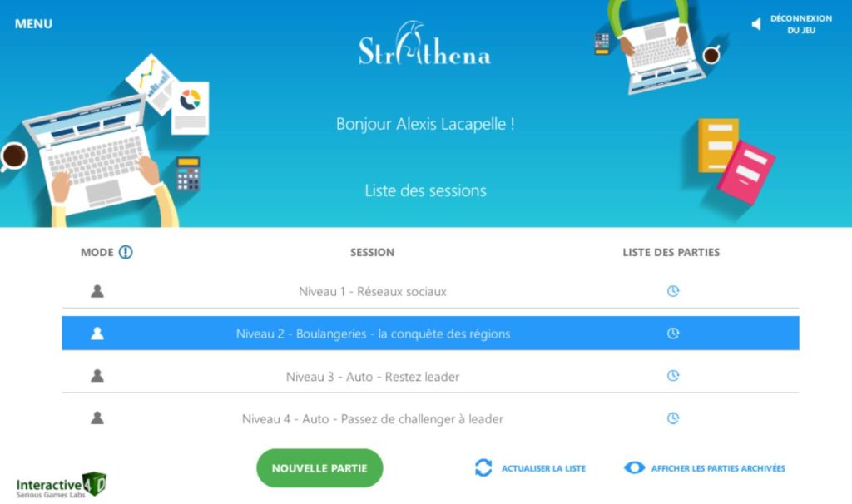Screen dimensions: 852x504
Task: Toggle archived games with the eye icon
Action: (x=634, y=467)
